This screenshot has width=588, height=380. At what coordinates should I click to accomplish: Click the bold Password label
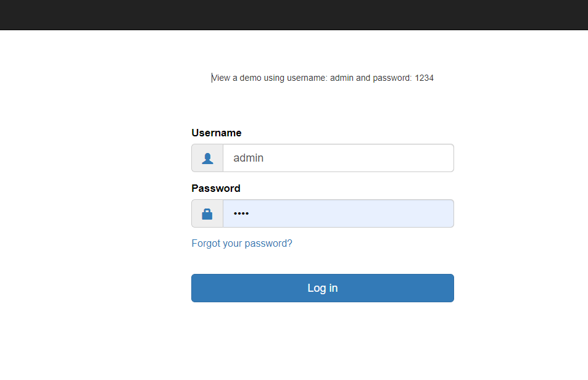click(x=216, y=188)
